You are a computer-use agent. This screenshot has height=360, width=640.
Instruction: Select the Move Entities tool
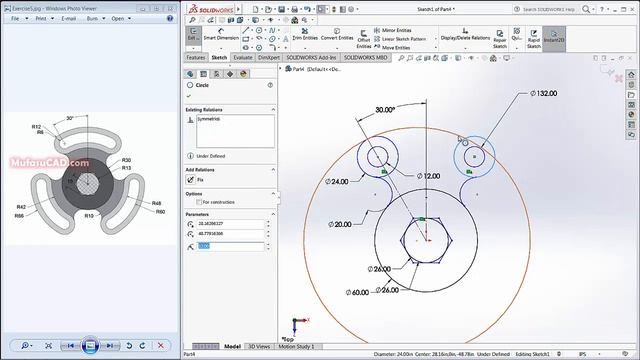tap(392, 47)
